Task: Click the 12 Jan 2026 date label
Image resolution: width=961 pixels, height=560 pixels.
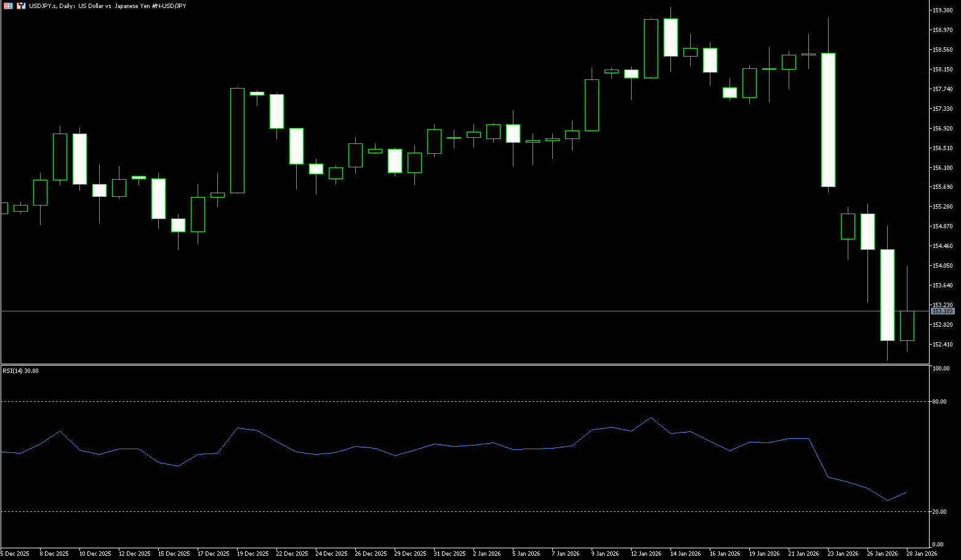Action: click(x=646, y=554)
